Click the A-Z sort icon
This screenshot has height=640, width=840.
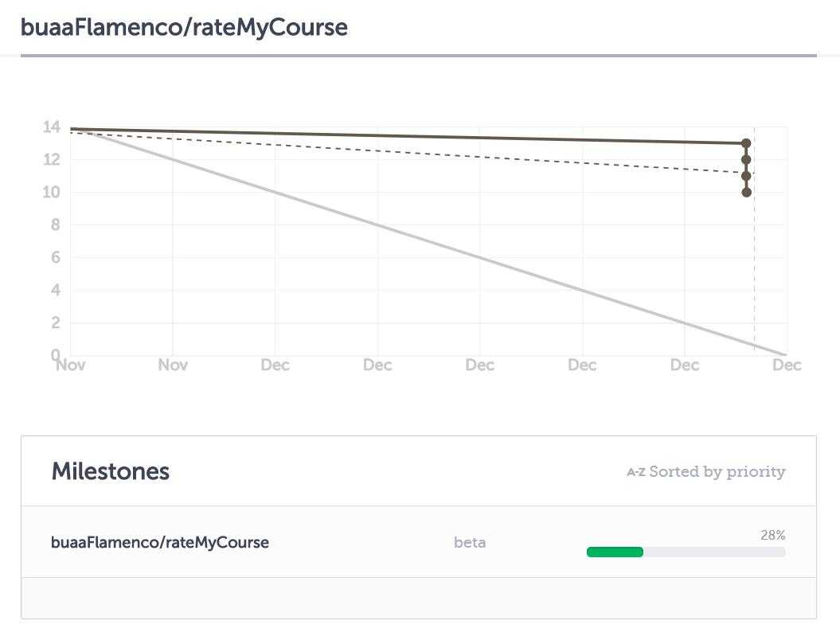636,472
